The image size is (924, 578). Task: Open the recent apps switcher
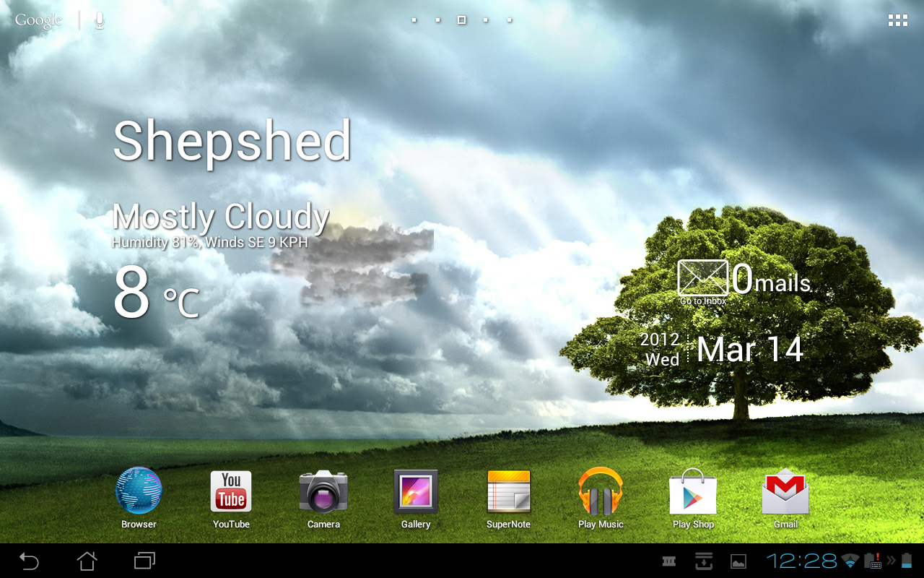(144, 561)
